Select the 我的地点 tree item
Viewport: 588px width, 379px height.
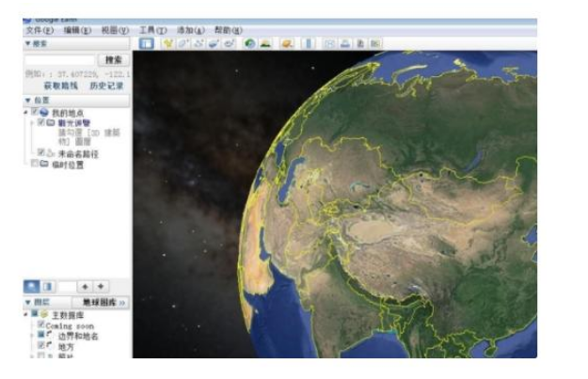[68, 113]
